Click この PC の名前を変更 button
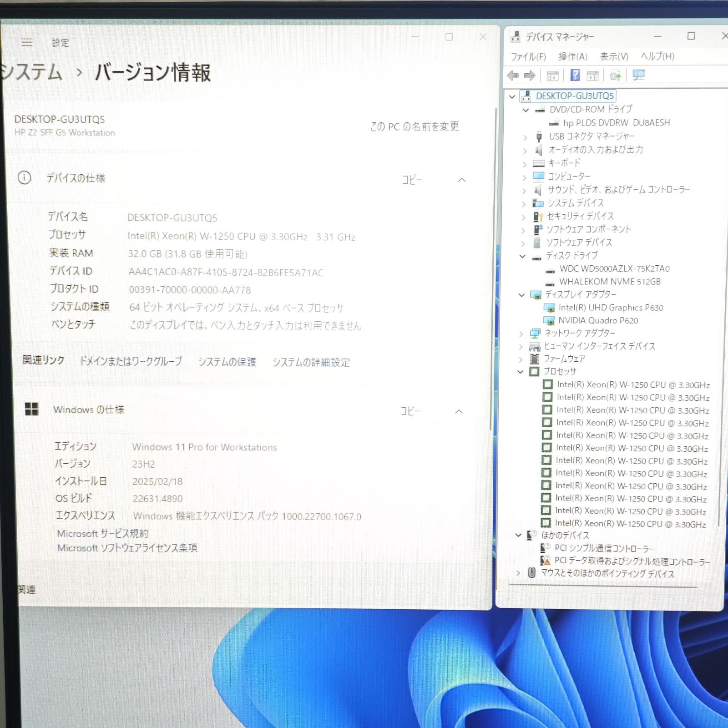This screenshot has height=728, width=728. pyautogui.click(x=415, y=126)
